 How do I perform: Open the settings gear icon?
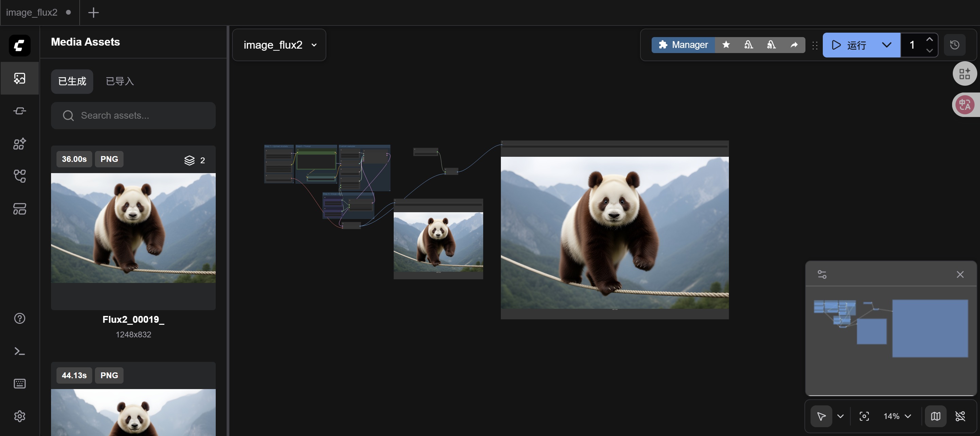[x=19, y=416]
